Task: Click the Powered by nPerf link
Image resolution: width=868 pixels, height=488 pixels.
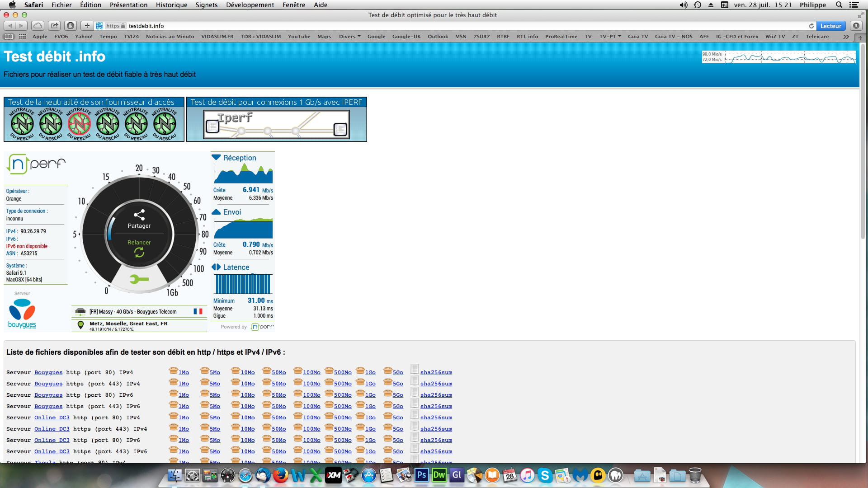Action: pyautogui.click(x=247, y=327)
